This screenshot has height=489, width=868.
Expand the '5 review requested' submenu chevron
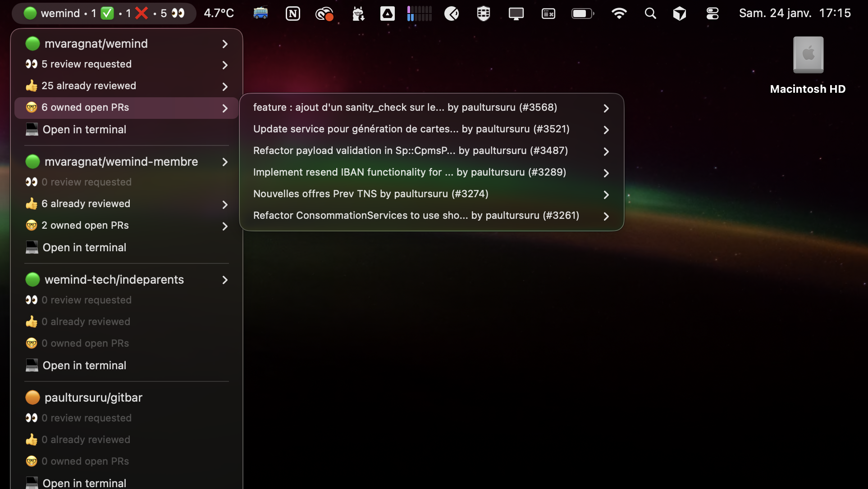click(224, 65)
